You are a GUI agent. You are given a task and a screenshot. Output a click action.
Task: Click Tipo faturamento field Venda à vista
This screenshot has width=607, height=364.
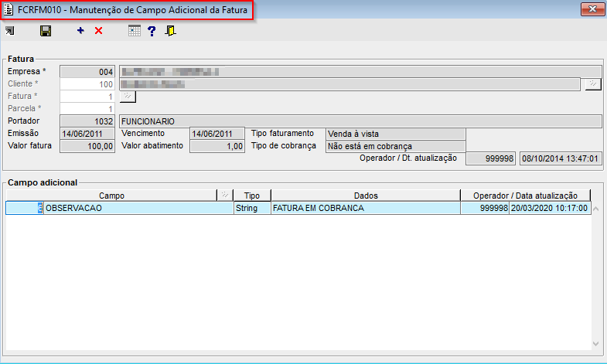(396, 134)
